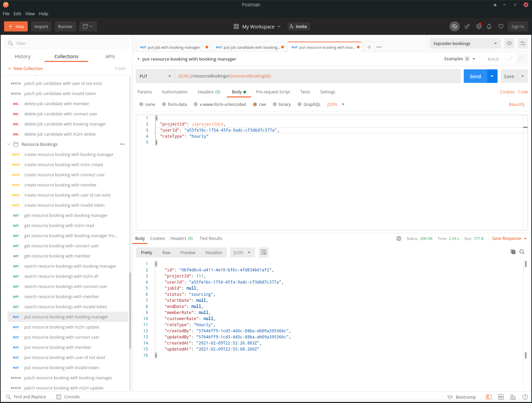Open the Save button dropdown arrow
Image resolution: width=532 pixels, height=403 pixels.
coord(523,76)
